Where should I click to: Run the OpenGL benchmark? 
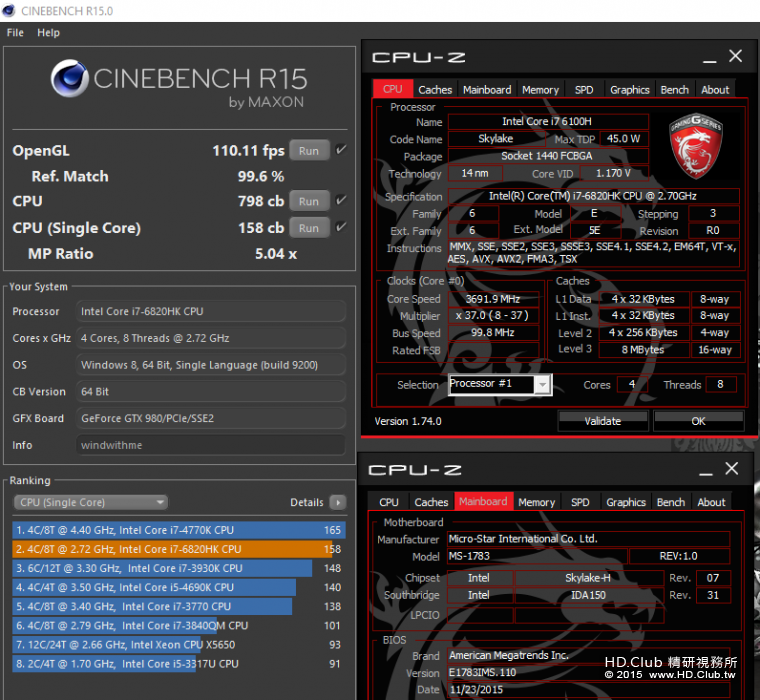click(x=309, y=151)
